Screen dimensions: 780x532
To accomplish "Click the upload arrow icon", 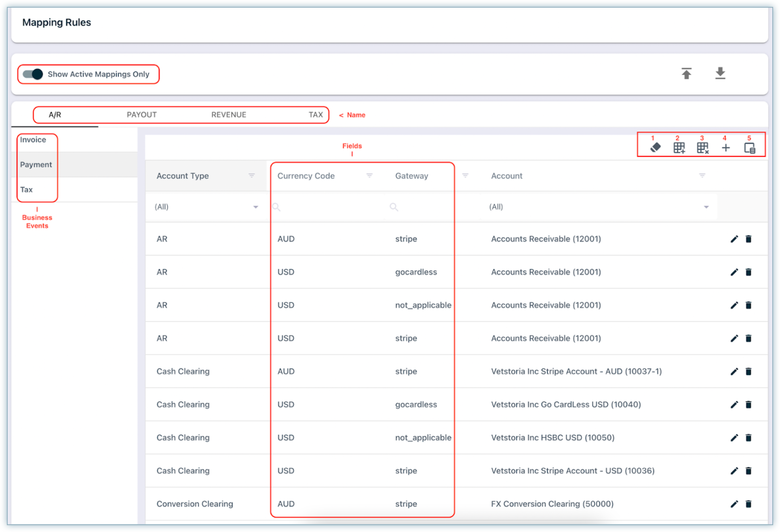I will click(686, 74).
